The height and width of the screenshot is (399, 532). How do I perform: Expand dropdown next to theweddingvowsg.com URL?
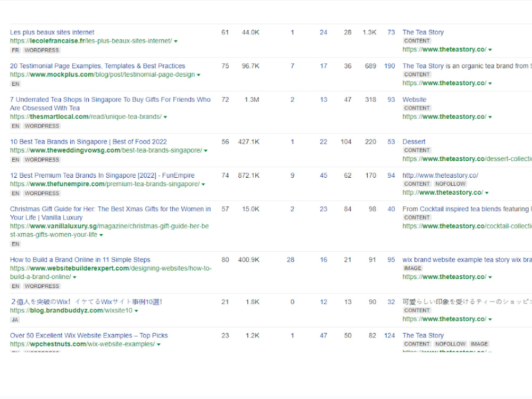[206, 151]
